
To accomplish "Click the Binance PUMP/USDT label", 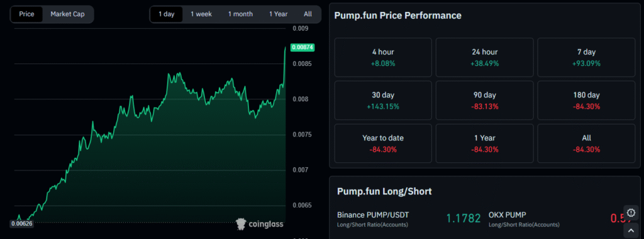I will tap(373, 214).
